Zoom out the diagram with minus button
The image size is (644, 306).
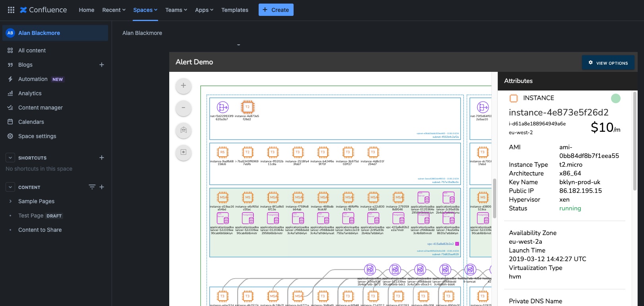pyautogui.click(x=184, y=108)
